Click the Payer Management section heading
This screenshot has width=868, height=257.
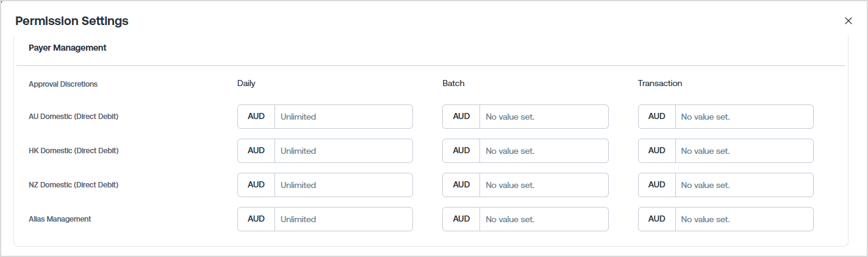68,47
